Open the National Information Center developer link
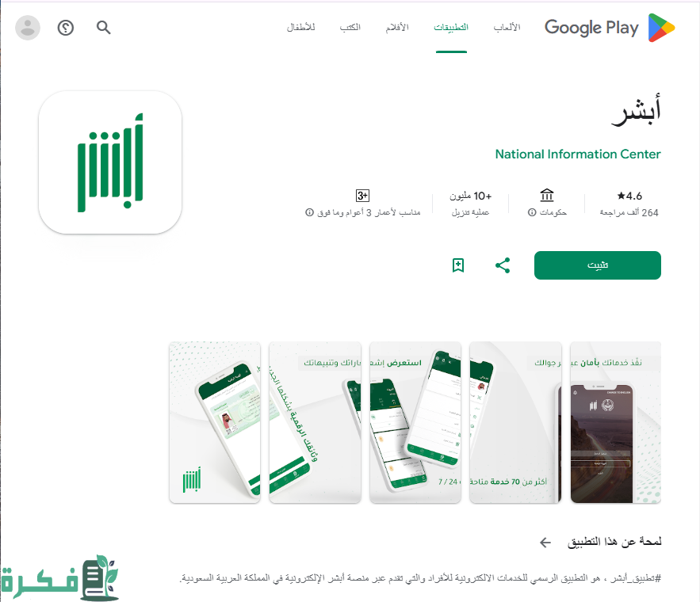Viewport: 700px width, 602px height. pos(578,154)
